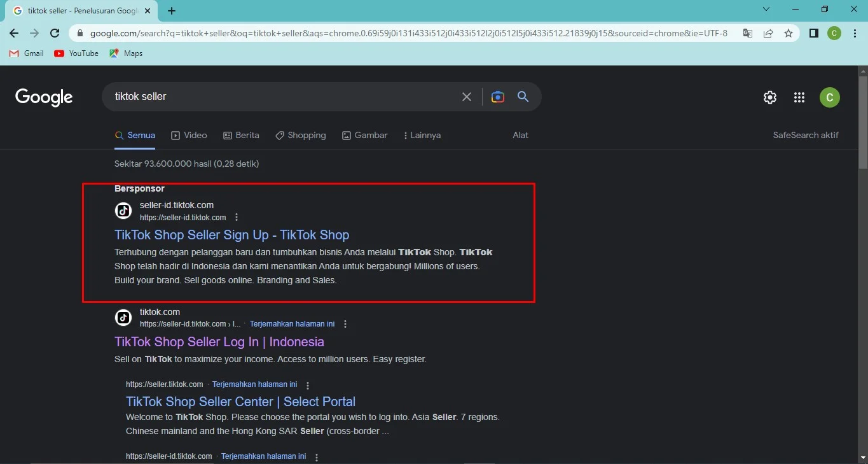This screenshot has height=464, width=868.
Task: Click https://seller.tiktok.com URL text
Action: pyautogui.click(x=164, y=384)
